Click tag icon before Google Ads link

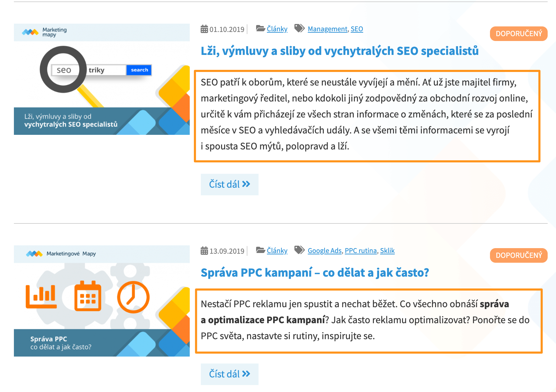click(x=299, y=250)
